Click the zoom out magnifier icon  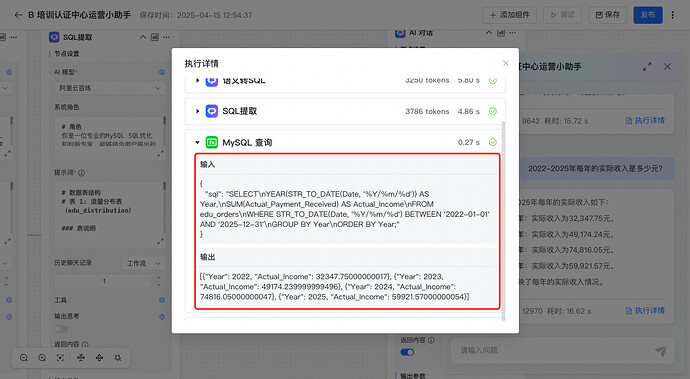click(x=24, y=358)
